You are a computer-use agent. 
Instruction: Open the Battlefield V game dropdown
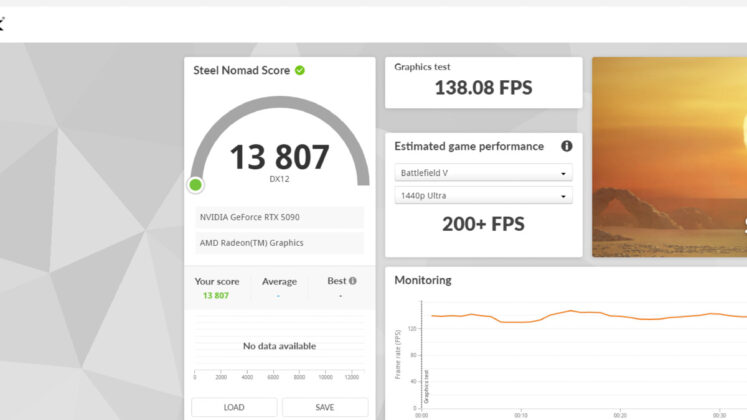coord(483,173)
